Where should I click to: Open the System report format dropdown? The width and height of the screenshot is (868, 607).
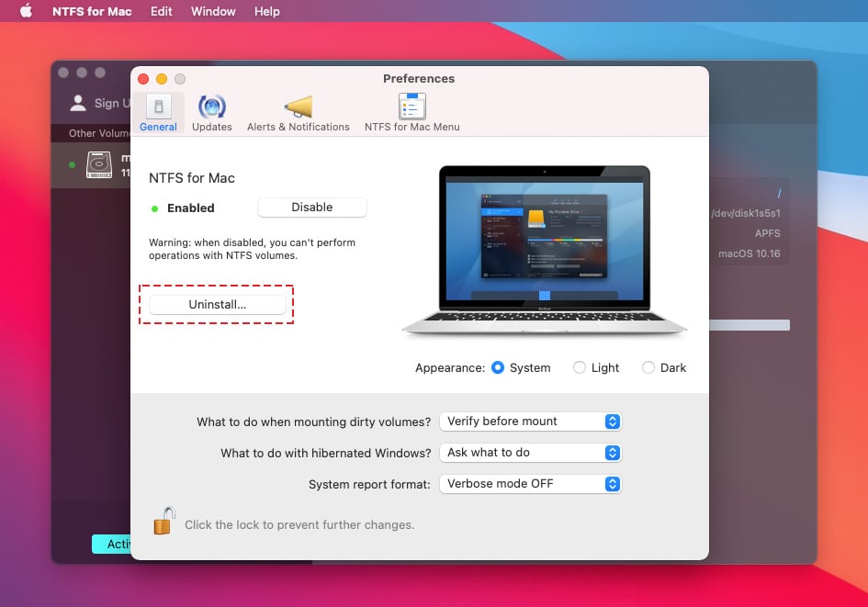coord(531,483)
